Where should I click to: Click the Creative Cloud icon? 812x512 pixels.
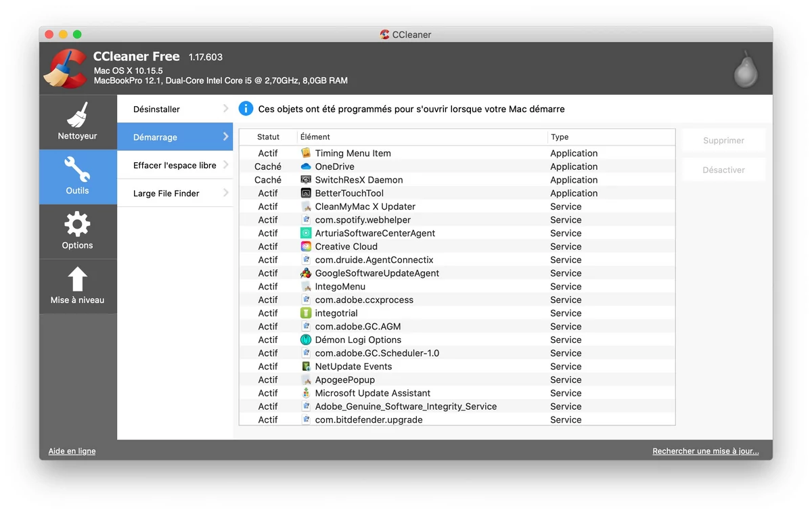[x=306, y=246]
